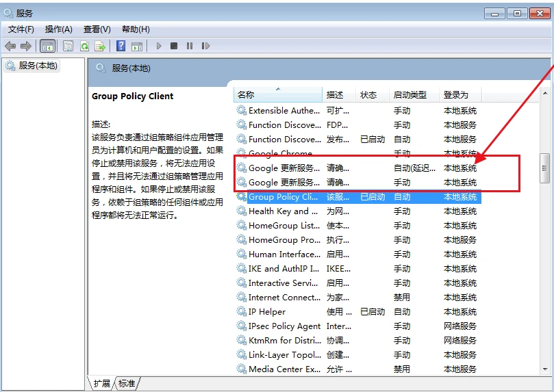This screenshot has width=554, height=392.
Task: Click the Pause Service icon
Action: tap(190, 46)
